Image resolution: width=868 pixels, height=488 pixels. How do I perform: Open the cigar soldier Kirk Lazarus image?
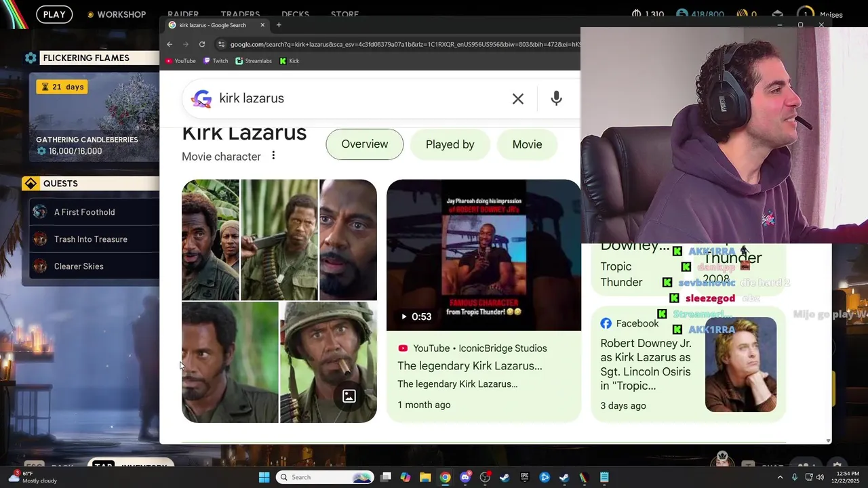pyautogui.click(x=328, y=363)
